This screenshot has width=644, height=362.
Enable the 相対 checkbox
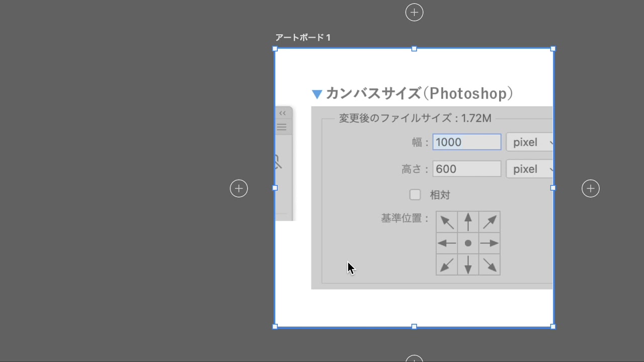(415, 195)
